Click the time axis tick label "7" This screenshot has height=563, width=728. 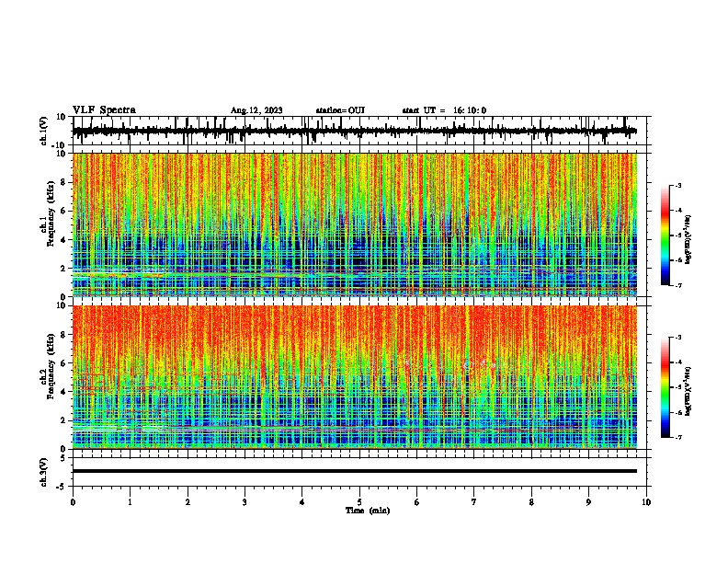474,502
